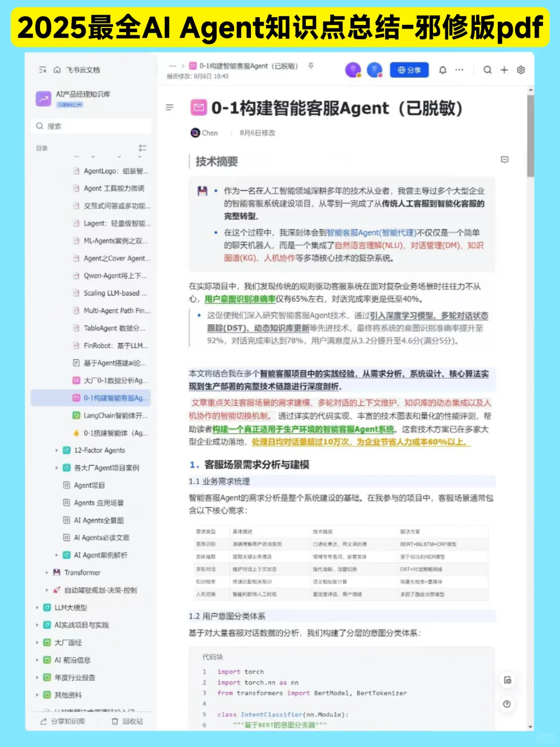Open the AI Agents全景图 document
Screen dimensions: 560x747
93,520
